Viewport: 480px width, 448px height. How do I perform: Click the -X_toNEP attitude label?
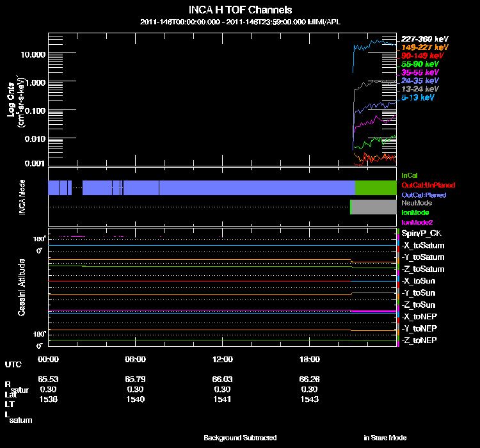coord(419,316)
